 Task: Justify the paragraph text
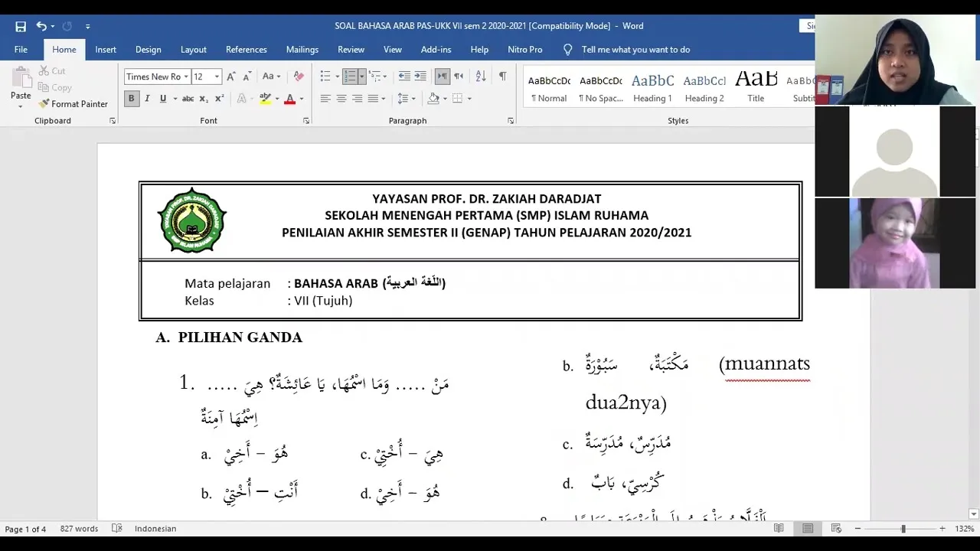[x=373, y=99]
